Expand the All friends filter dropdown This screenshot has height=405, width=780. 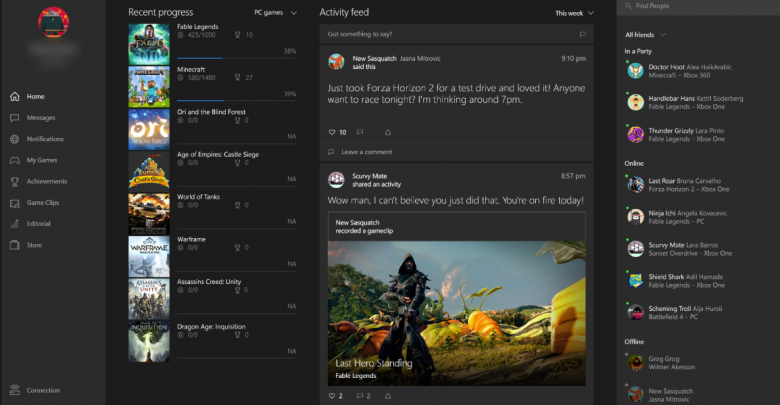[x=646, y=35]
